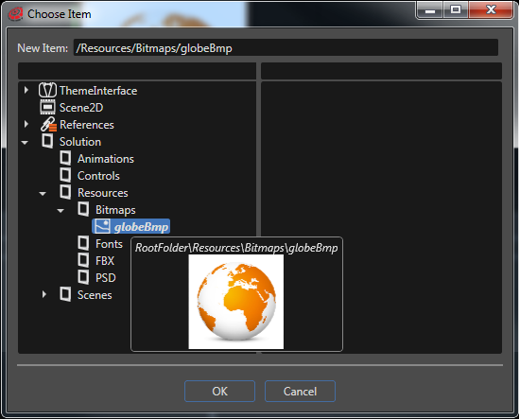Image resolution: width=520 pixels, height=420 pixels.
Task: Expand the References tree node
Action: 26,124
